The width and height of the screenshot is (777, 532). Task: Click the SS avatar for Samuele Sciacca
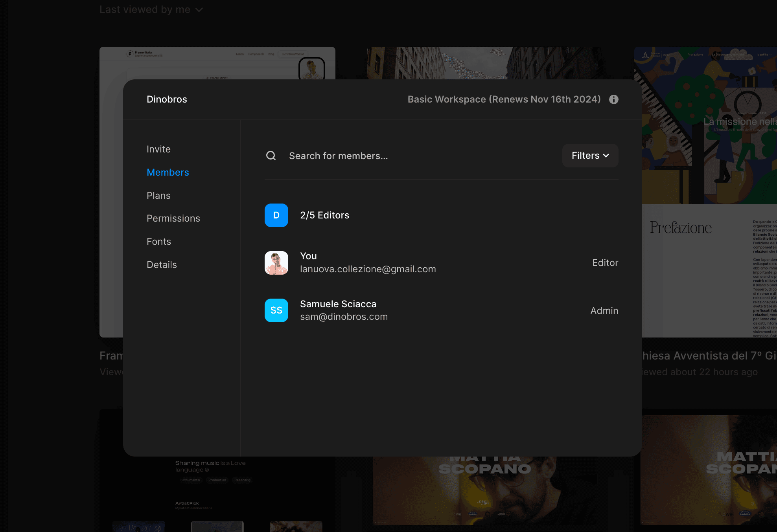point(276,310)
